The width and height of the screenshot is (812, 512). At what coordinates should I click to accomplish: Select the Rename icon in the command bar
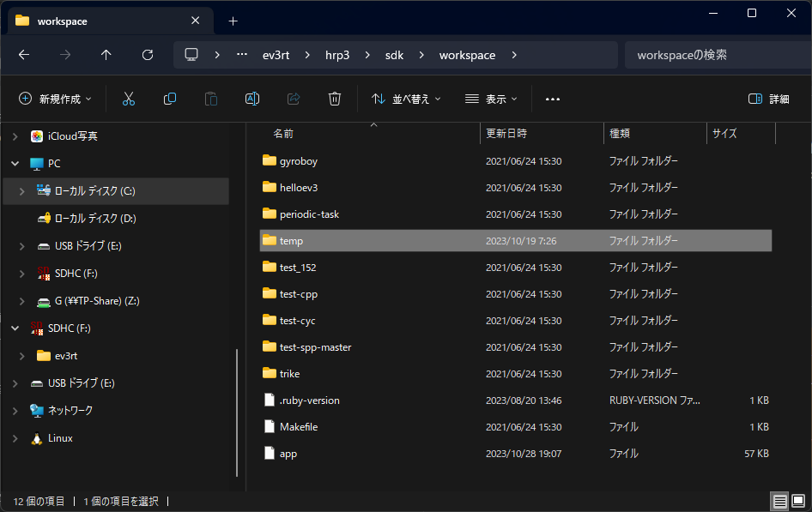tap(252, 98)
